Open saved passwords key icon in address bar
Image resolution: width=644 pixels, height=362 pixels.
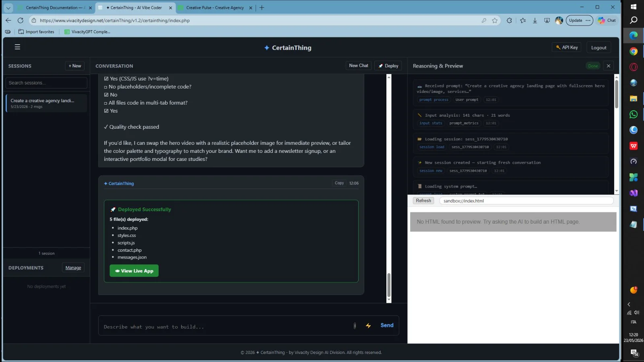(x=484, y=21)
